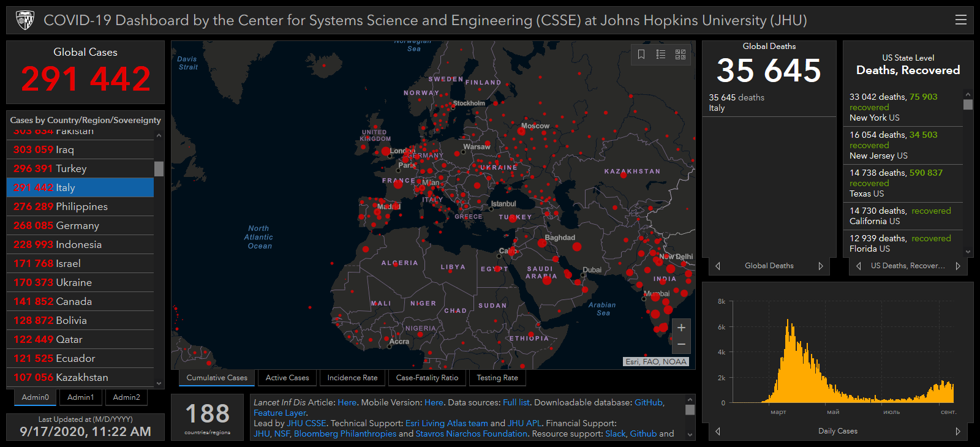
Task: Zoom out on the map with minus
Action: point(681,345)
